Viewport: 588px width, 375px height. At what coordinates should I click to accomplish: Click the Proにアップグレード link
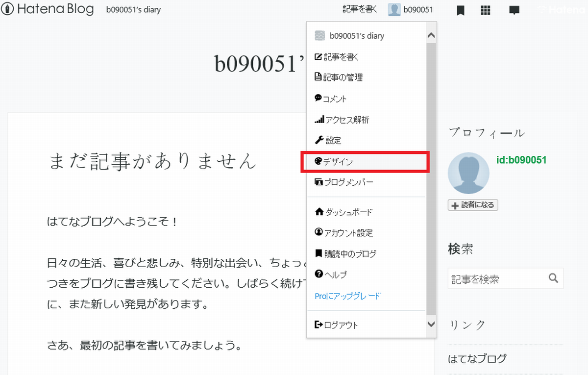point(345,296)
